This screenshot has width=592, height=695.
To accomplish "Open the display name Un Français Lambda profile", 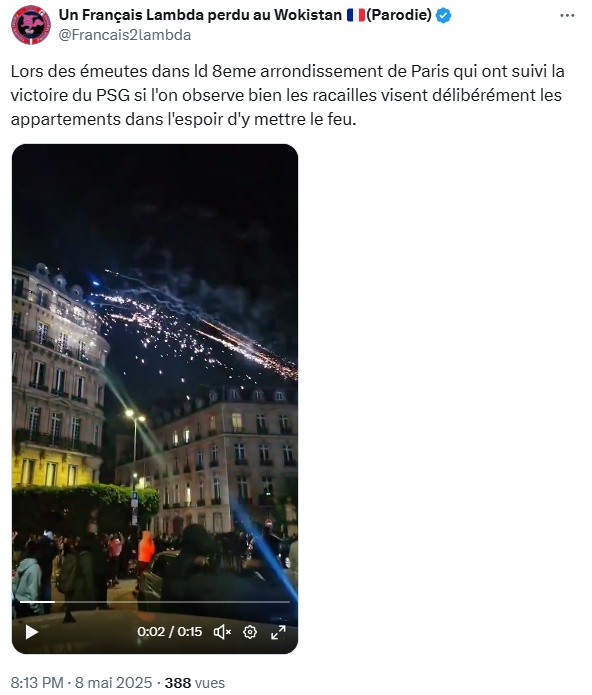I will (x=200, y=15).
